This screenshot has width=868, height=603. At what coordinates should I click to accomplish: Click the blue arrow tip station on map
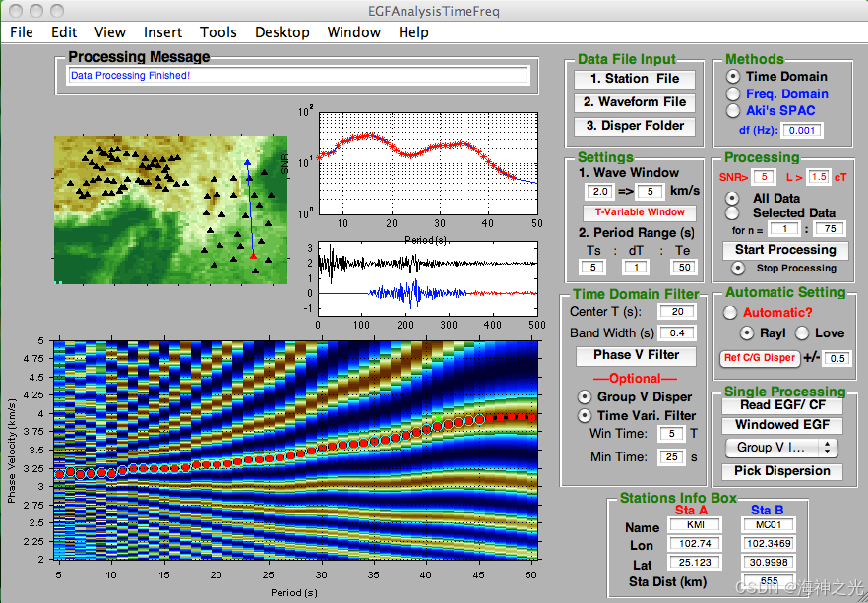coord(247,162)
